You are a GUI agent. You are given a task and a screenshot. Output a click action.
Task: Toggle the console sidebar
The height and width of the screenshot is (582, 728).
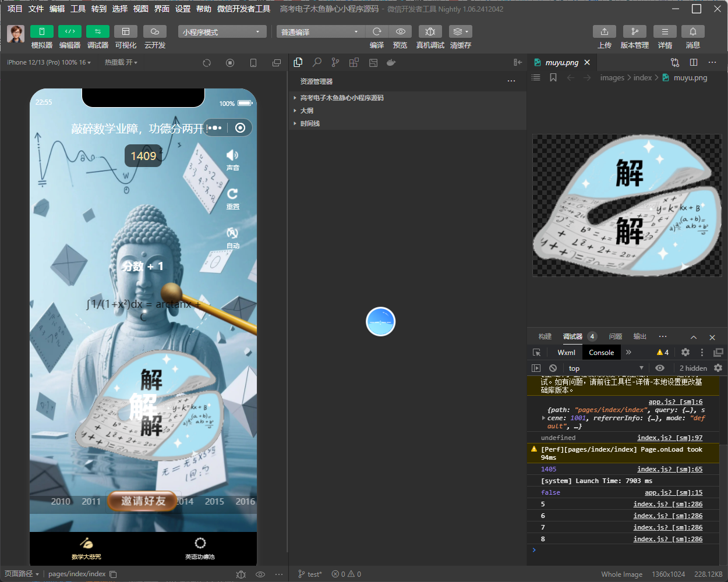(x=536, y=368)
